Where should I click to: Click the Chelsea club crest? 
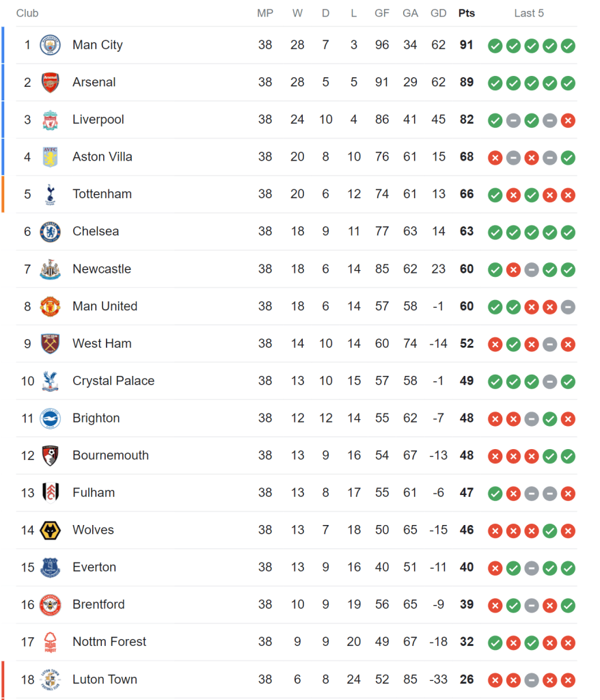[x=50, y=232]
